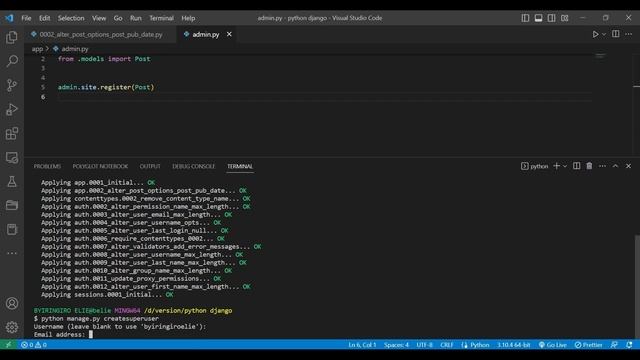Toggle secondary side bar layout

(x=551, y=18)
